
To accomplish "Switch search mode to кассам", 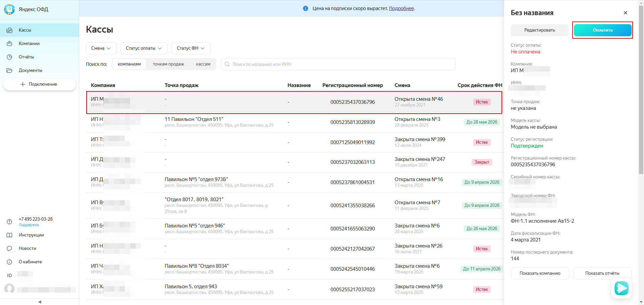I will pos(203,64).
